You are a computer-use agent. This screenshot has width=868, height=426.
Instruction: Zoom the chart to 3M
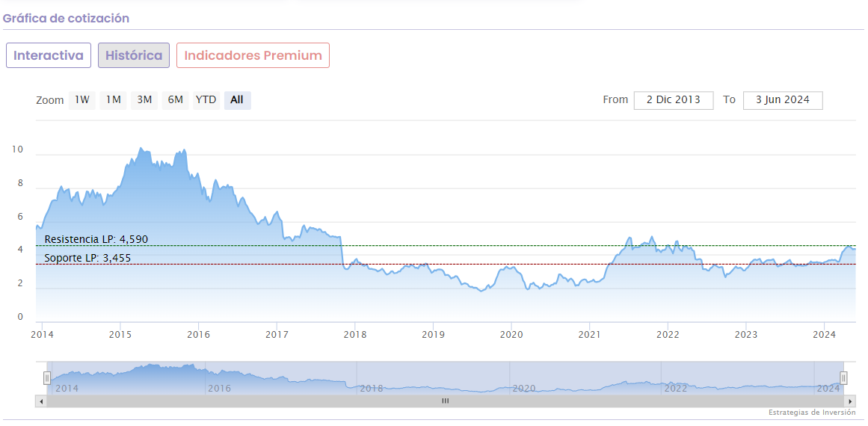pyautogui.click(x=144, y=100)
